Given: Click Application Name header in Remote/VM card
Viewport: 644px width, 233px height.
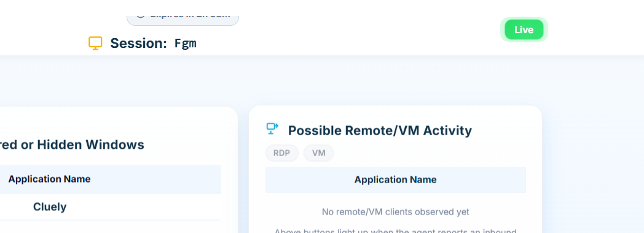Looking at the screenshot, I should 396,180.
